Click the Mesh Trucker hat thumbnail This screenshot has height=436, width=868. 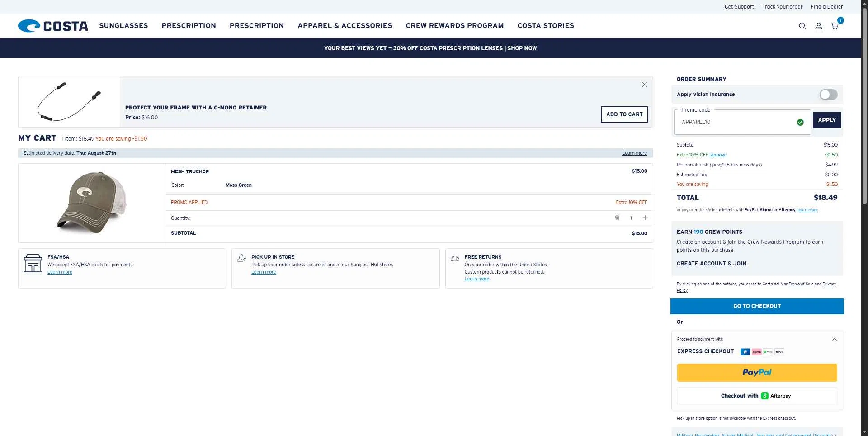(x=92, y=203)
